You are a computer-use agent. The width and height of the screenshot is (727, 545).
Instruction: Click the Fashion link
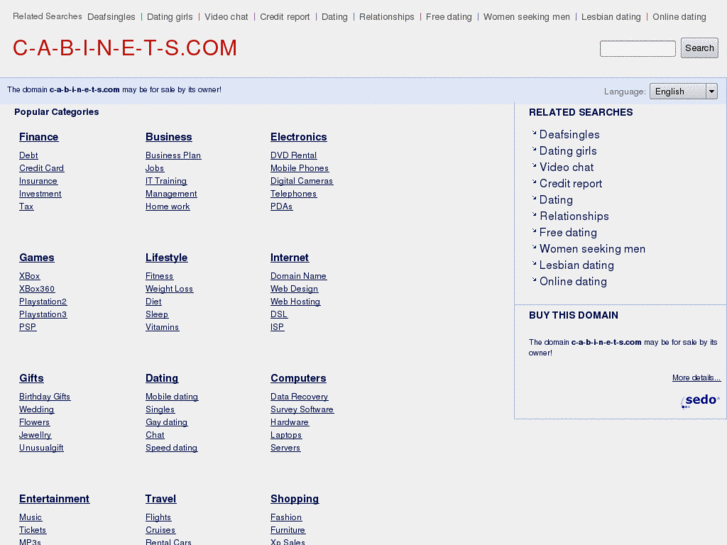286,517
